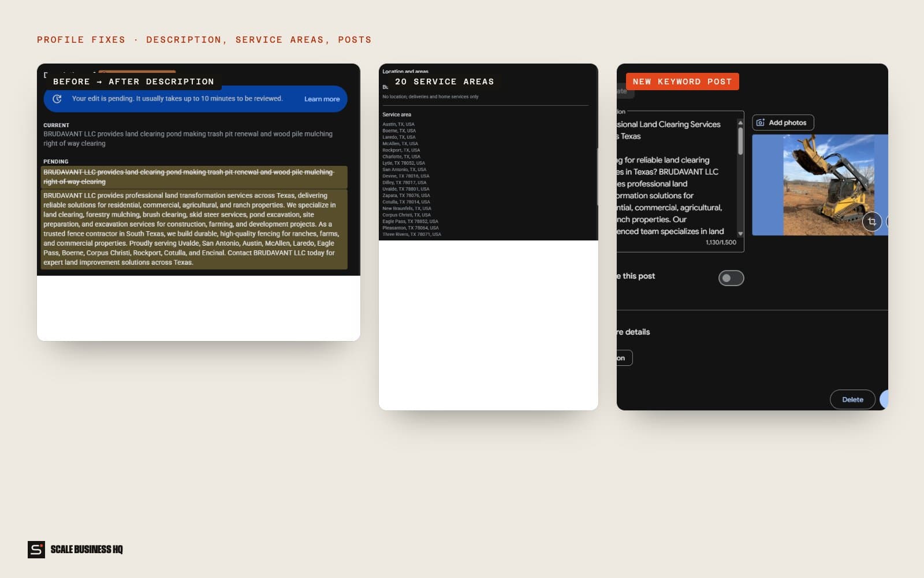924x578 pixels.
Task: Click the camera icon in Add photos
Action: coord(761,123)
